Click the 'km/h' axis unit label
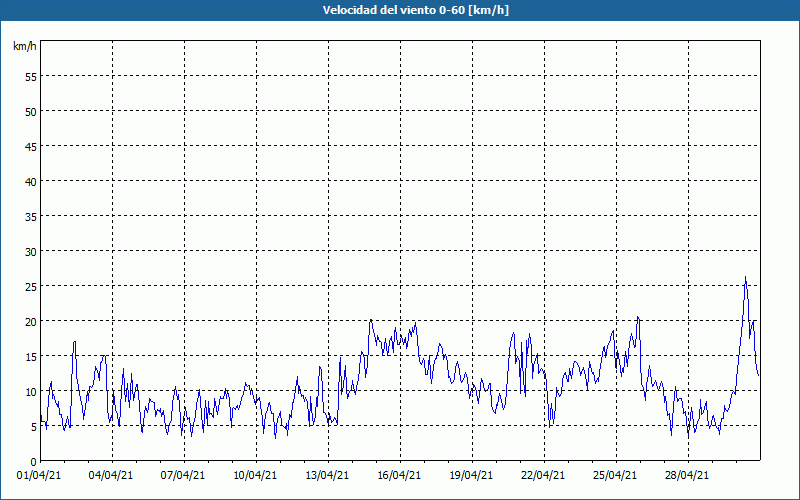Screen dimensions: 800x500 (24, 46)
